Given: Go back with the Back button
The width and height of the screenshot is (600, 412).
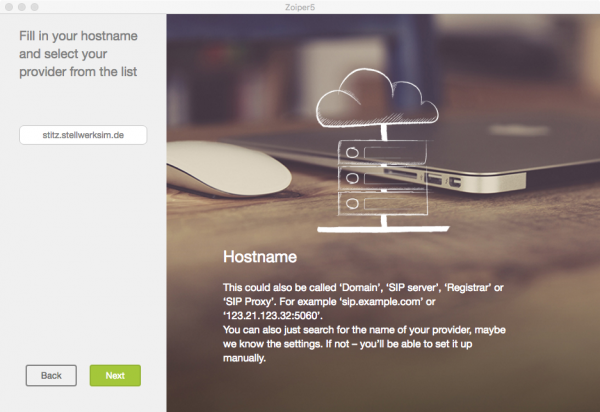Looking at the screenshot, I should pyautogui.click(x=51, y=375).
